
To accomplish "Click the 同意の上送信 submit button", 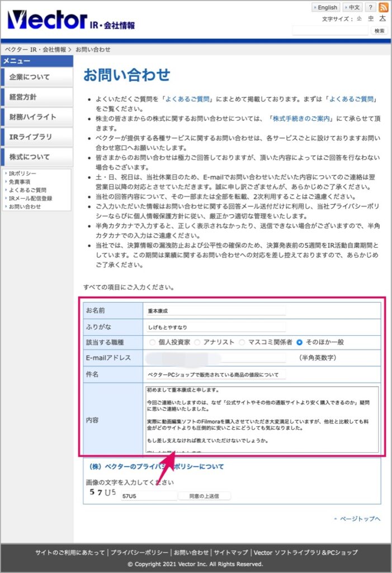I will point(204,496).
